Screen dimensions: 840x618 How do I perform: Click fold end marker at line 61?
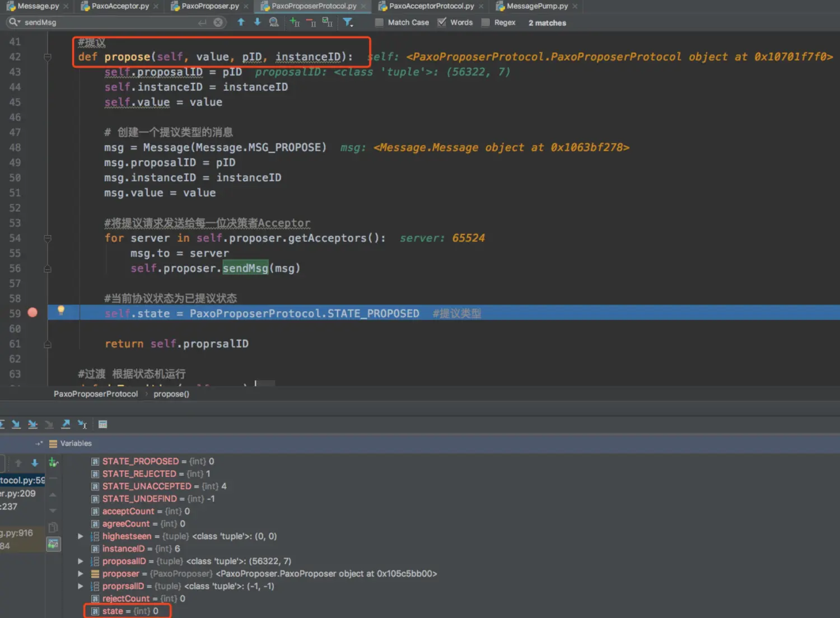[x=48, y=344]
